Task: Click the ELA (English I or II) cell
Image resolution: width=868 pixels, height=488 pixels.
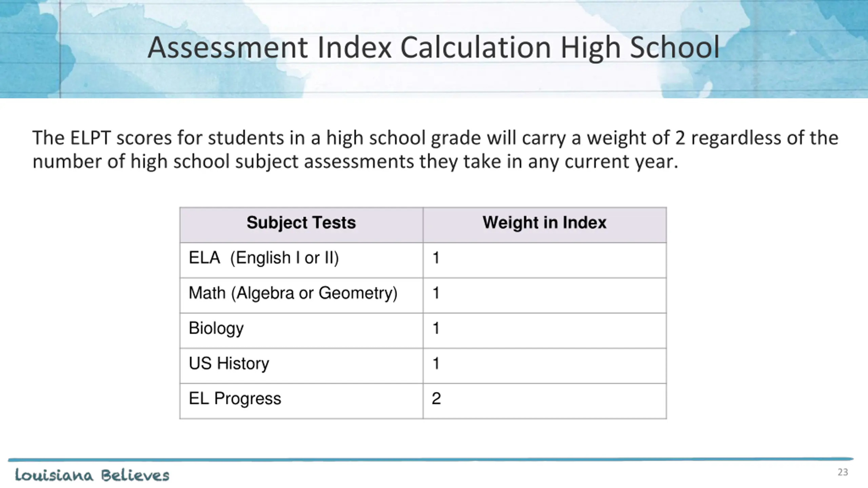Action: (x=301, y=260)
